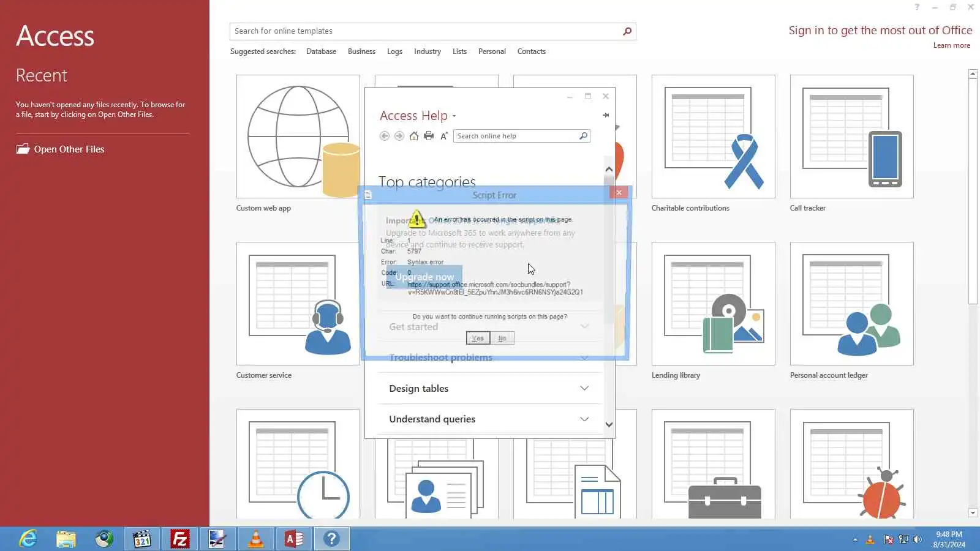Click the VLC cone in the system tray
The height and width of the screenshot is (551, 980).
coord(870,539)
